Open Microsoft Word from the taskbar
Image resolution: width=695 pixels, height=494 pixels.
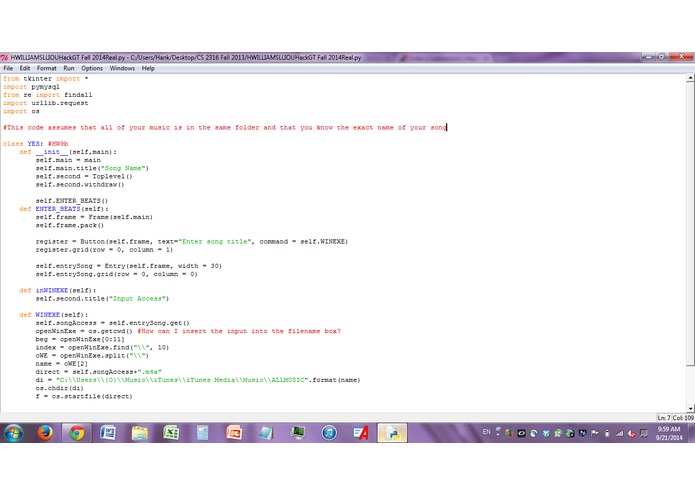tap(108, 432)
